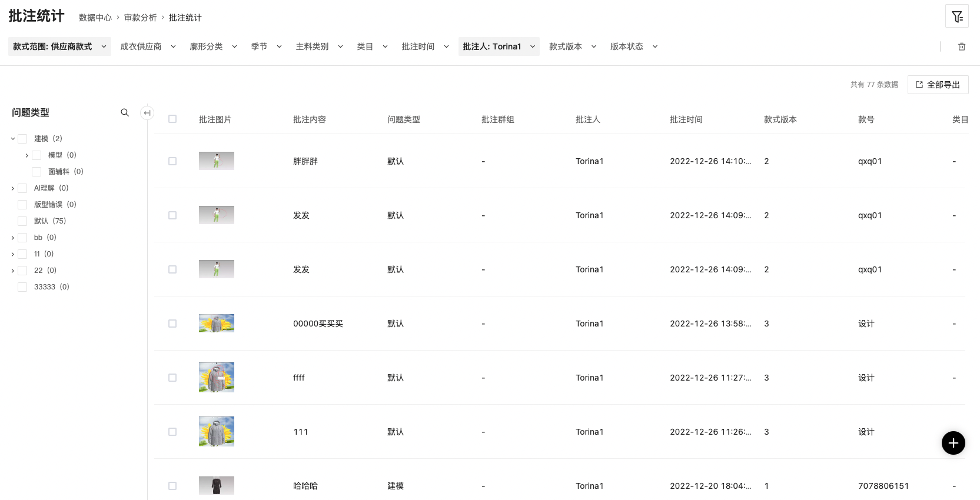Click the filter icon at top right
Screen dimensions: 980x500
(x=957, y=17)
